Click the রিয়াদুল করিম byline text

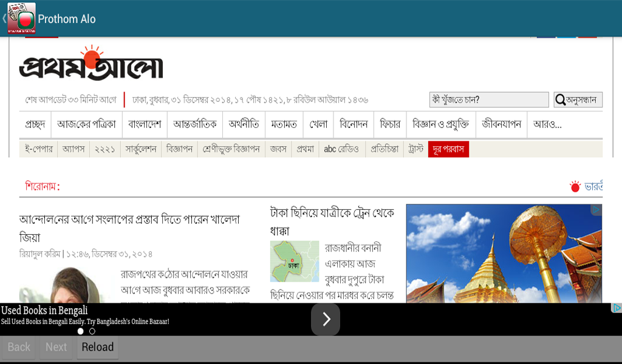click(x=39, y=254)
